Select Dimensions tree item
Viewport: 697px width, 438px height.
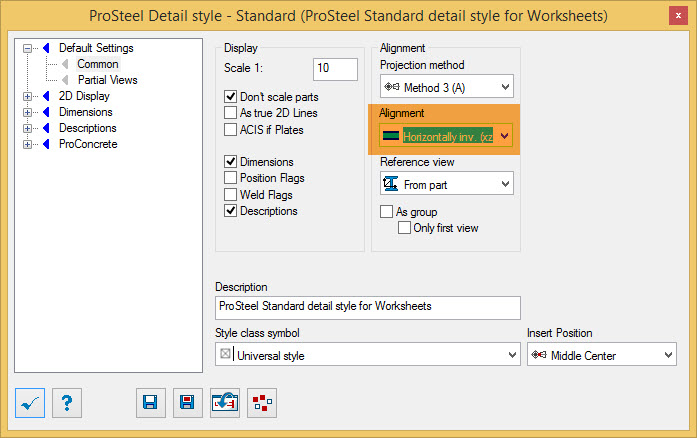coord(86,112)
